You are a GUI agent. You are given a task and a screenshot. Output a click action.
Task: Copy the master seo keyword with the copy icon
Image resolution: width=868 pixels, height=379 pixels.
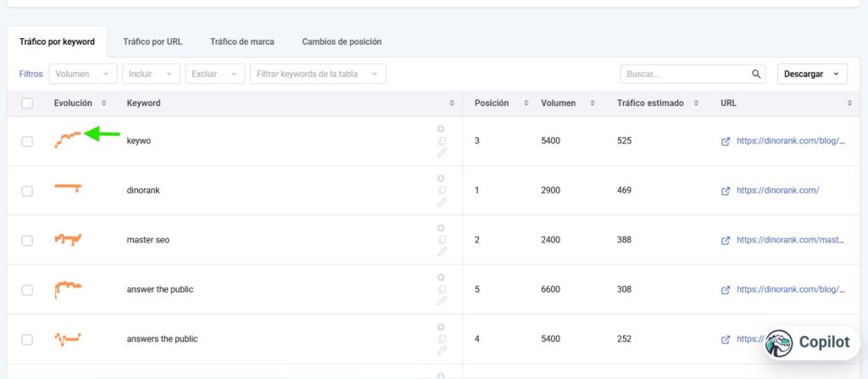tap(441, 240)
